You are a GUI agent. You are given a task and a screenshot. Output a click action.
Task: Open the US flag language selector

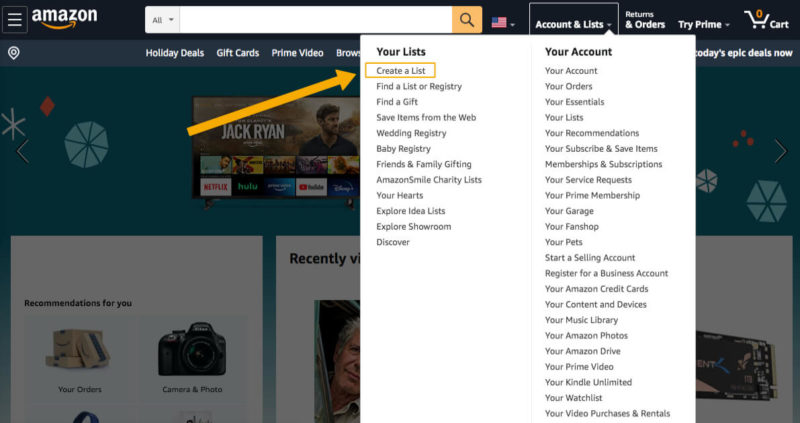pos(503,23)
